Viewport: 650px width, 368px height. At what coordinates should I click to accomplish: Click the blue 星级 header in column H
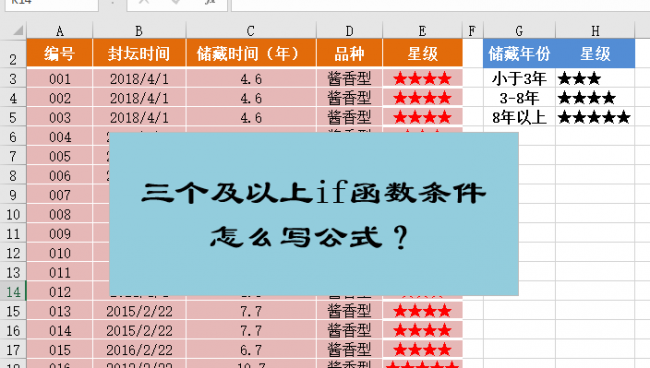595,53
